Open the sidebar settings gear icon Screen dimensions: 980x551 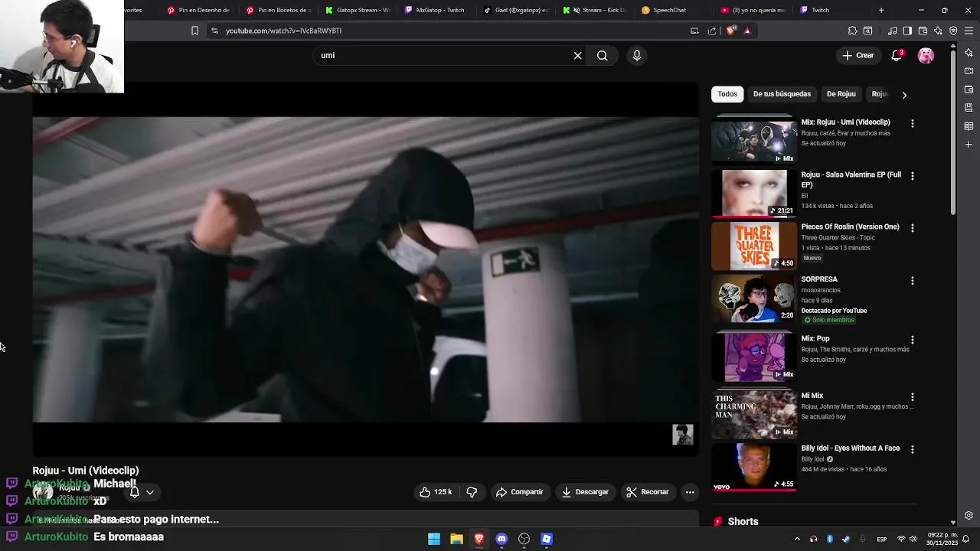click(x=969, y=516)
